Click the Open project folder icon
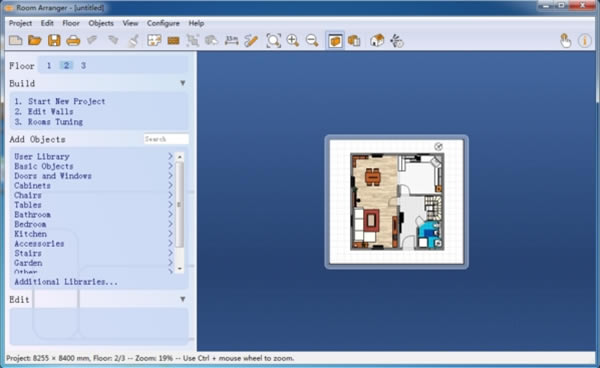This screenshot has width=600, height=368. tap(34, 40)
